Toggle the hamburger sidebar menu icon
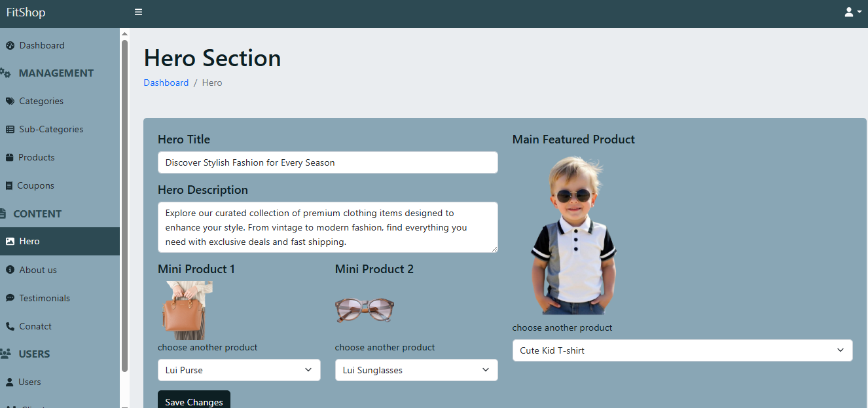Screen dimensions: 868x408 [138, 12]
